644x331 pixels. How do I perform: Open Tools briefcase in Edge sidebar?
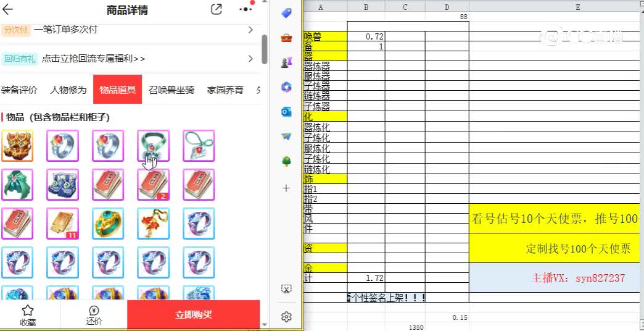tap(286, 38)
